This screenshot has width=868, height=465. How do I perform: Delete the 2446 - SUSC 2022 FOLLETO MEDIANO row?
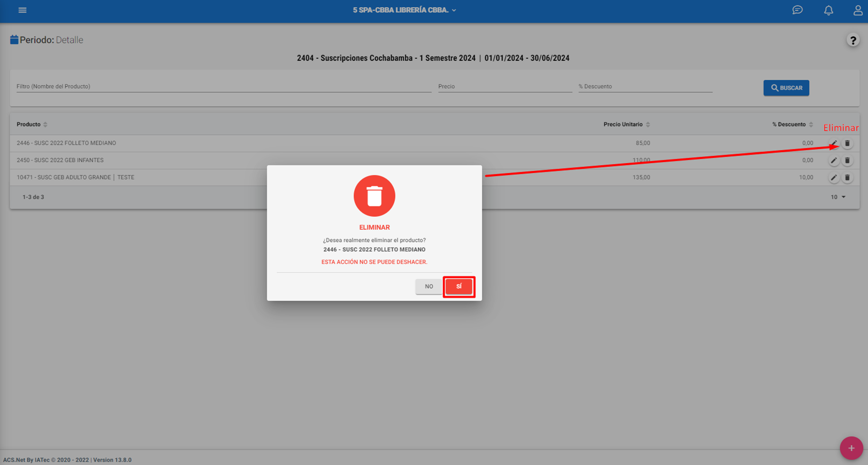[x=847, y=143]
